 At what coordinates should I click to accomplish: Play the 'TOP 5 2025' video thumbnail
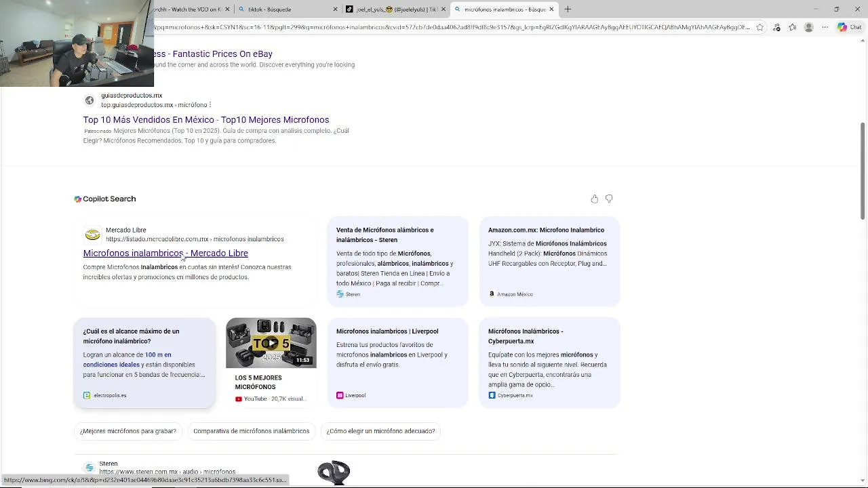tap(271, 343)
